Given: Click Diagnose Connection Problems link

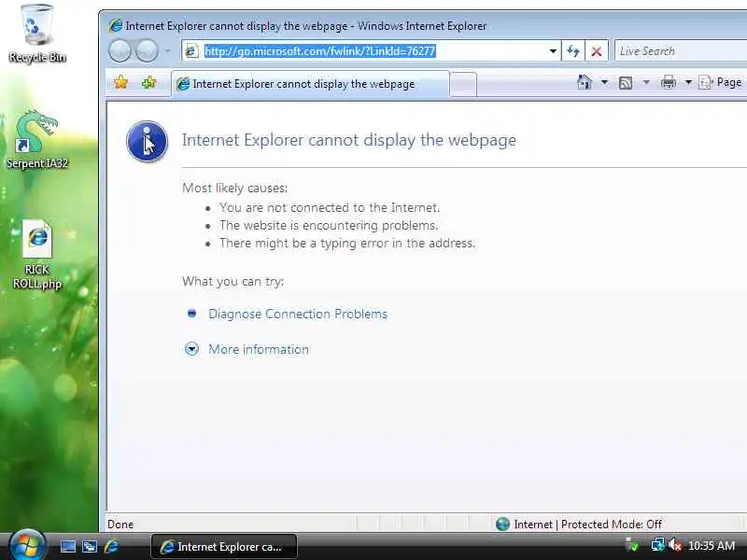Looking at the screenshot, I should pos(298,314).
